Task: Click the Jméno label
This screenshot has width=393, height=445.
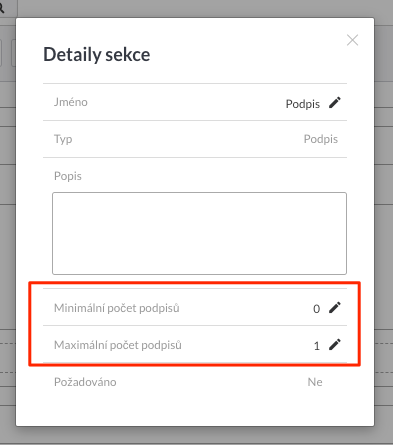Action: click(71, 102)
